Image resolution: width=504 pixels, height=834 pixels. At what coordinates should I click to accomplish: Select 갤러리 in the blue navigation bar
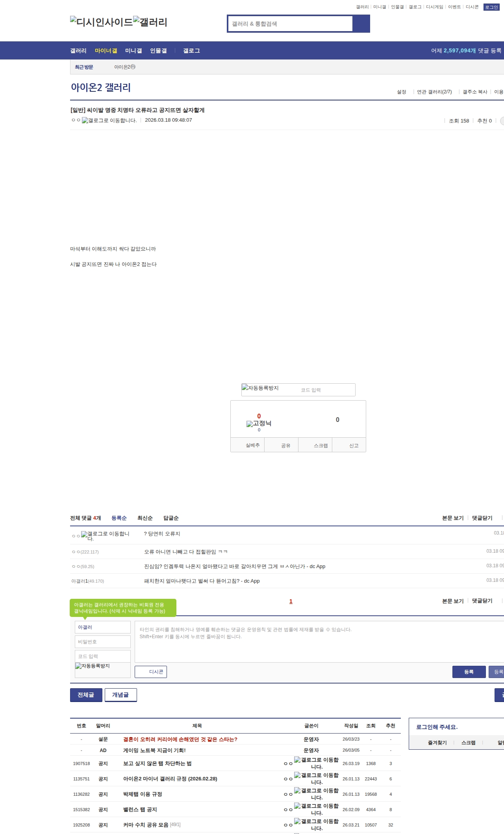click(x=78, y=51)
